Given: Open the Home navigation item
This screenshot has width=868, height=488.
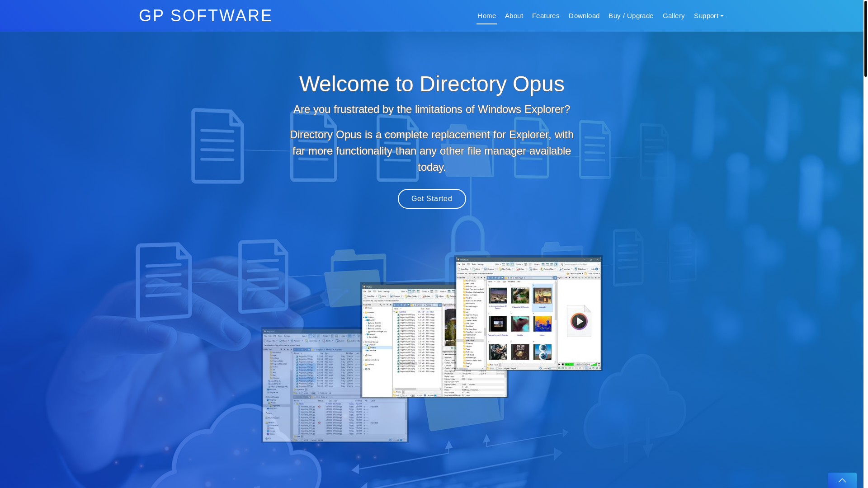Looking at the screenshot, I should coord(486,16).
